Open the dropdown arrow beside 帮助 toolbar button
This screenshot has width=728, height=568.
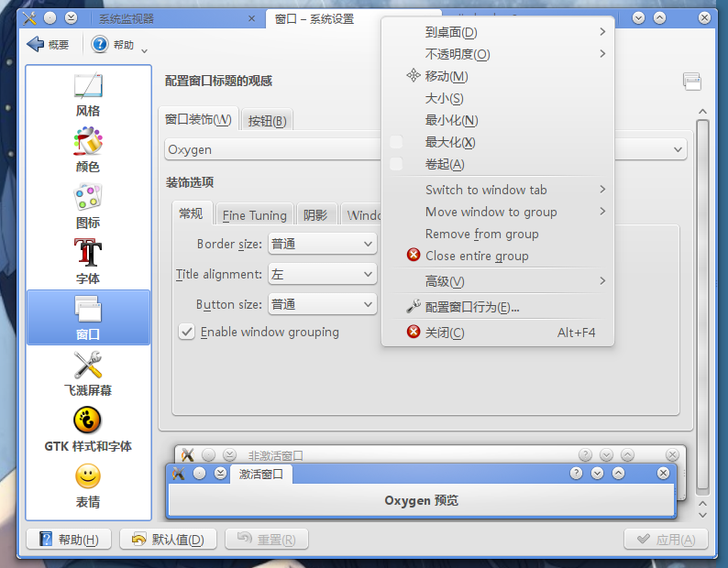(x=144, y=51)
